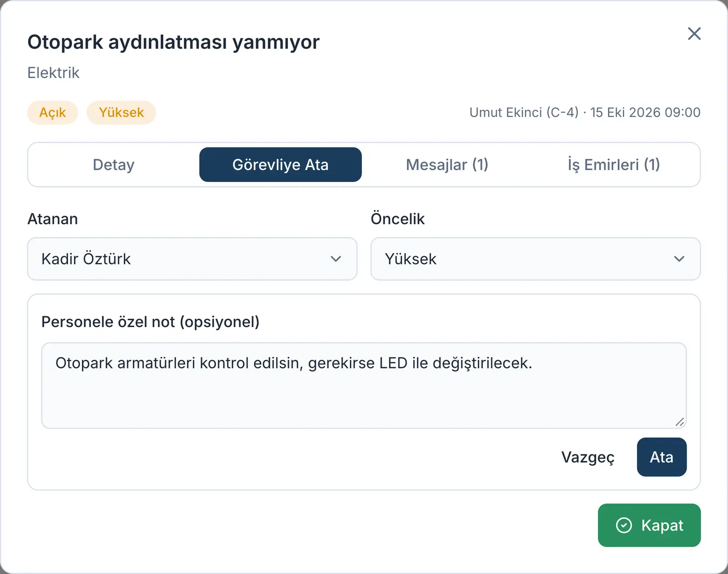This screenshot has width=728, height=574.
Task: Click the title Otopark aydınlatması yanmıyor
Action: [x=173, y=42]
